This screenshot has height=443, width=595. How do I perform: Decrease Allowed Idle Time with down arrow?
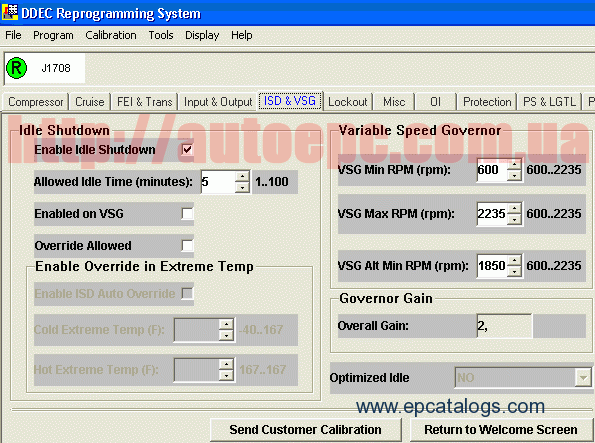pos(242,187)
